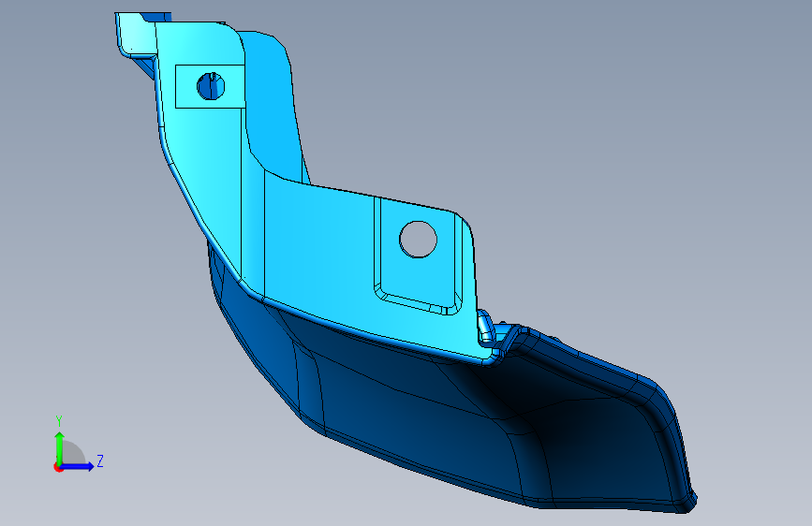
Task: Select the large round hole in the bracket
Action: point(418,240)
